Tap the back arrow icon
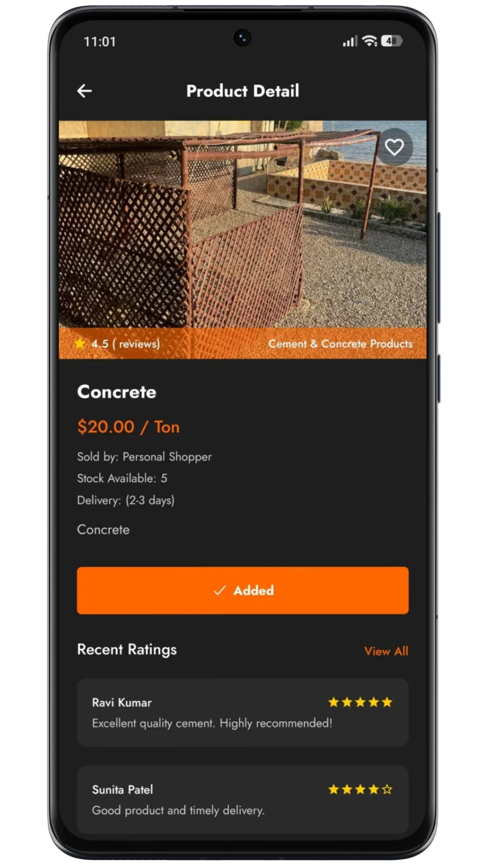488x868 pixels. tap(84, 91)
